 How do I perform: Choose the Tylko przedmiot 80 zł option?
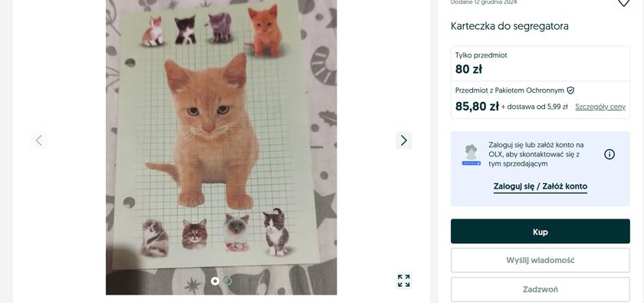540,64
